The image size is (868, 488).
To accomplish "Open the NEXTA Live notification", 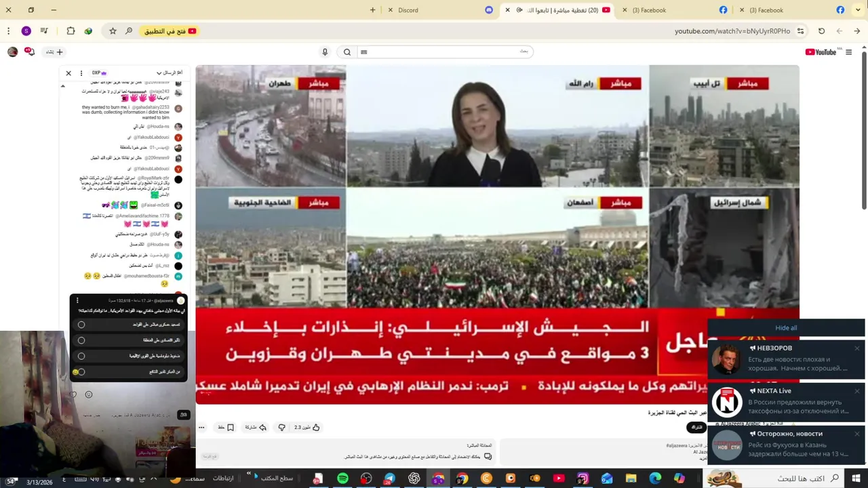I will coord(787,401).
